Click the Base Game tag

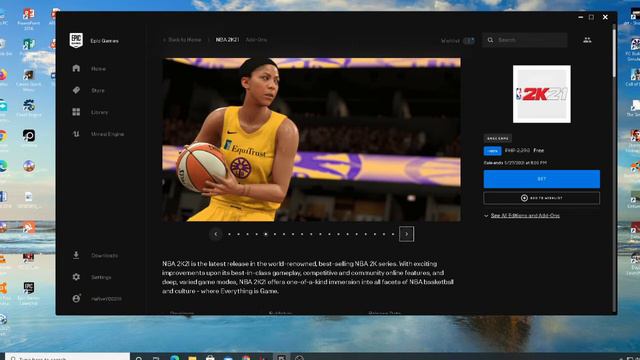(x=498, y=138)
